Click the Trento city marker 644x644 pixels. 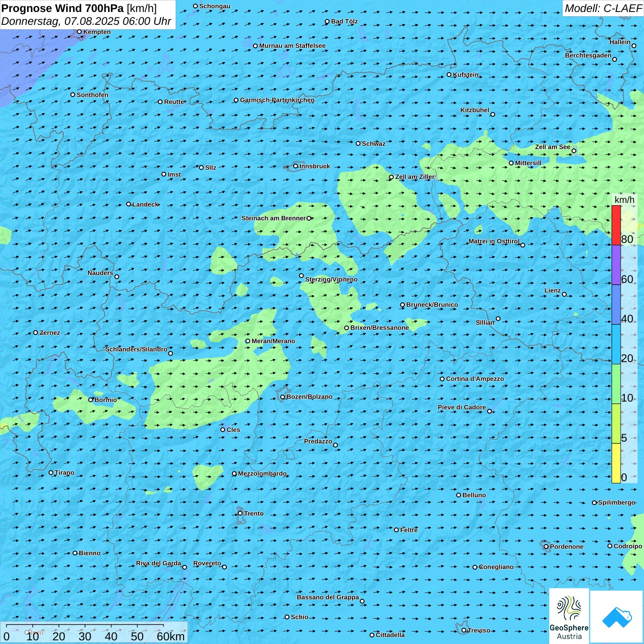pos(240,513)
